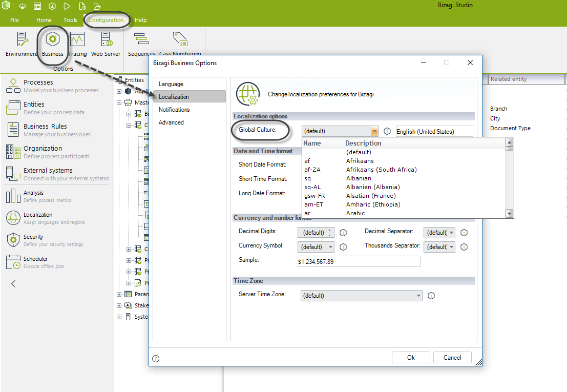Expand the System tree node
Screen dimensions: 567x392
click(119, 317)
